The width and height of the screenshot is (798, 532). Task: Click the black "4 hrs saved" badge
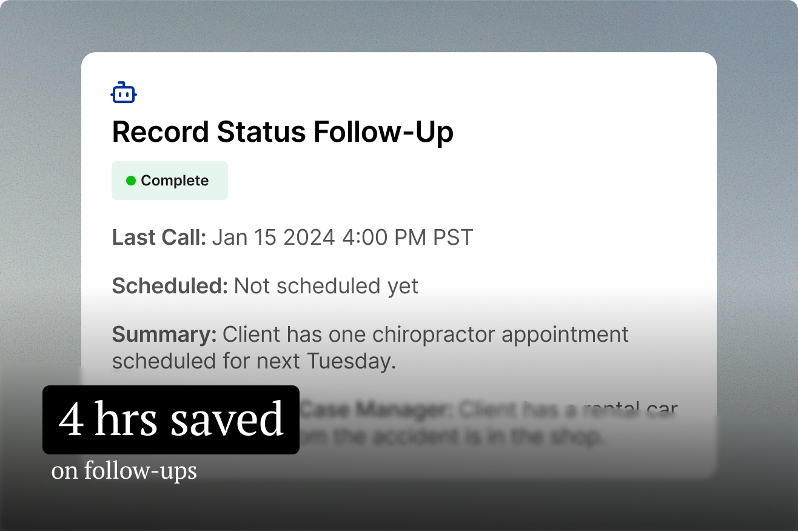point(170,419)
